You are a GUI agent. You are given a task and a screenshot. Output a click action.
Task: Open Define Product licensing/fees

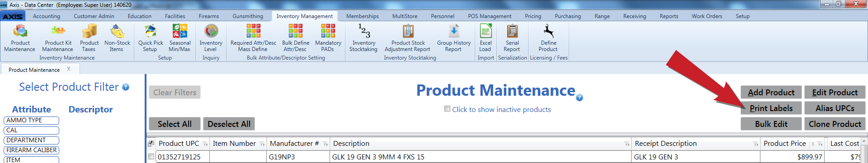pyautogui.click(x=548, y=38)
